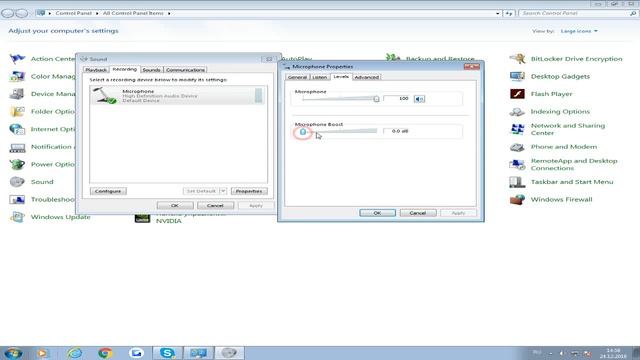Open General tab in Microphone Properties

coord(297,77)
